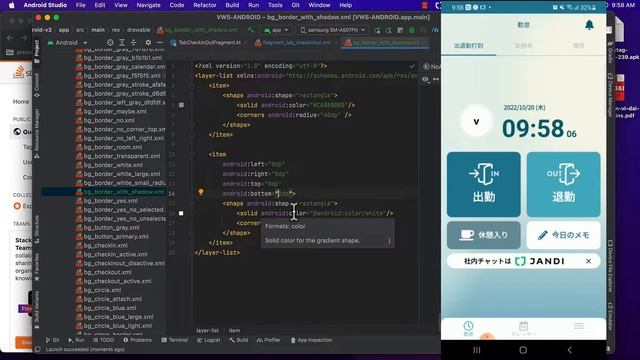The height and width of the screenshot is (360, 640).
Task: Open the samsung SM-A507FN device dropdown
Action: coord(333,30)
